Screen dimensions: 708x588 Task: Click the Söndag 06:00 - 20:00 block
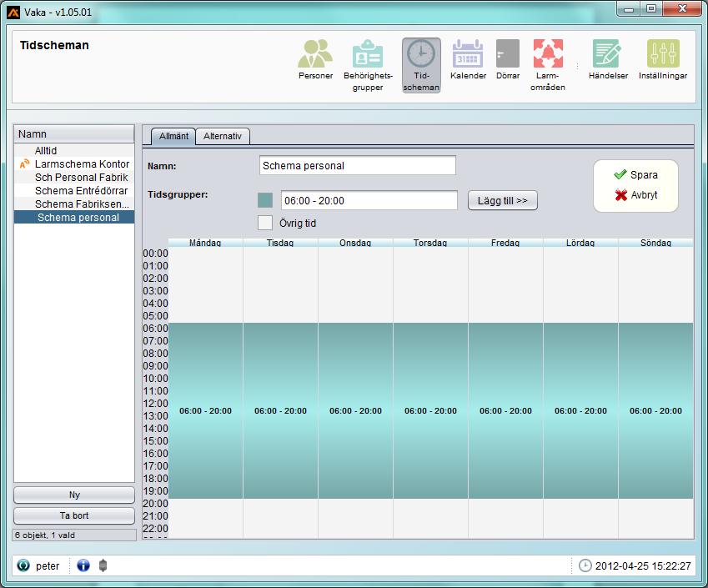[x=655, y=410]
